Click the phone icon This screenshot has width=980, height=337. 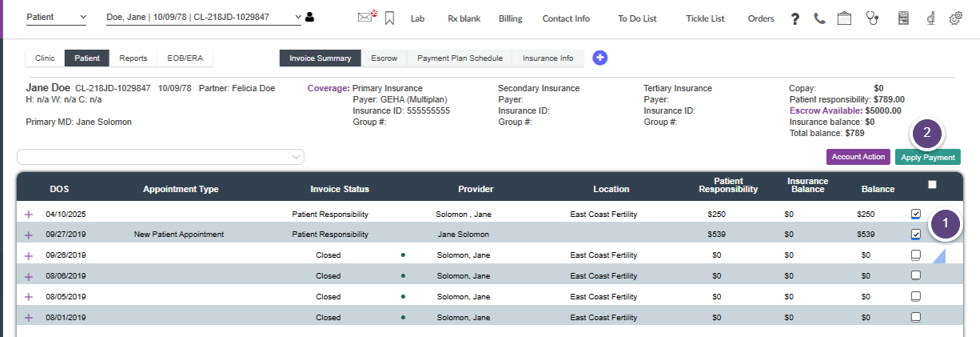click(819, 18)
